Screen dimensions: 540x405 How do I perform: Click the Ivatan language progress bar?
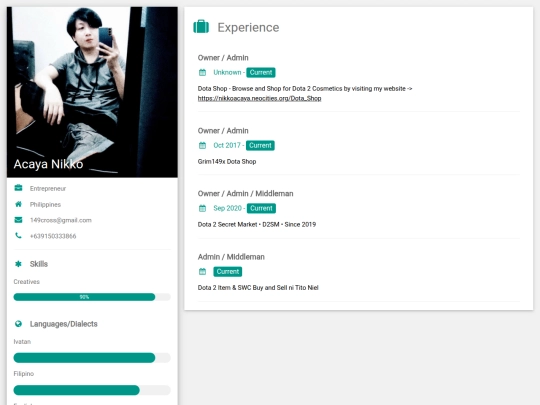click(x=92, y=358)
